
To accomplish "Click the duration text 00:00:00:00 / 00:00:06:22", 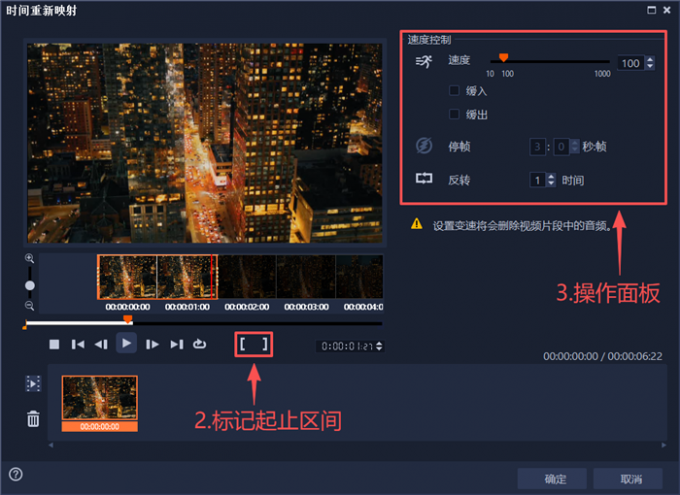I will pyautogui.click(x=603, y=356).
